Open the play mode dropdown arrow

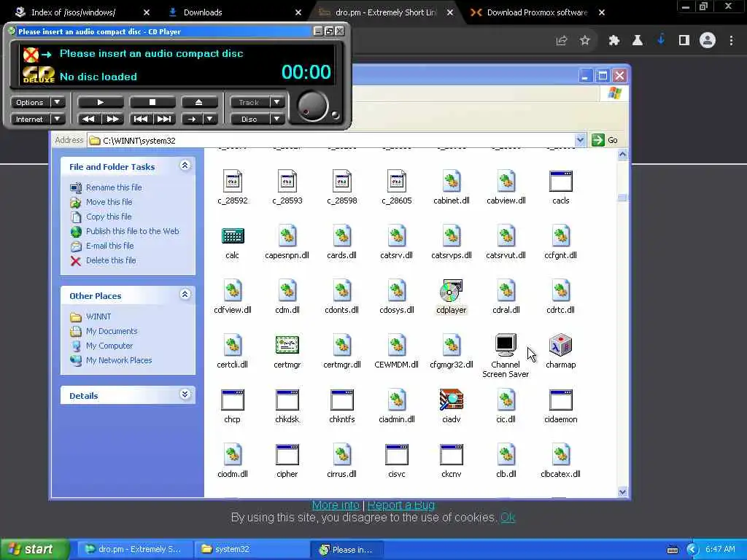(x=209, y=119)
